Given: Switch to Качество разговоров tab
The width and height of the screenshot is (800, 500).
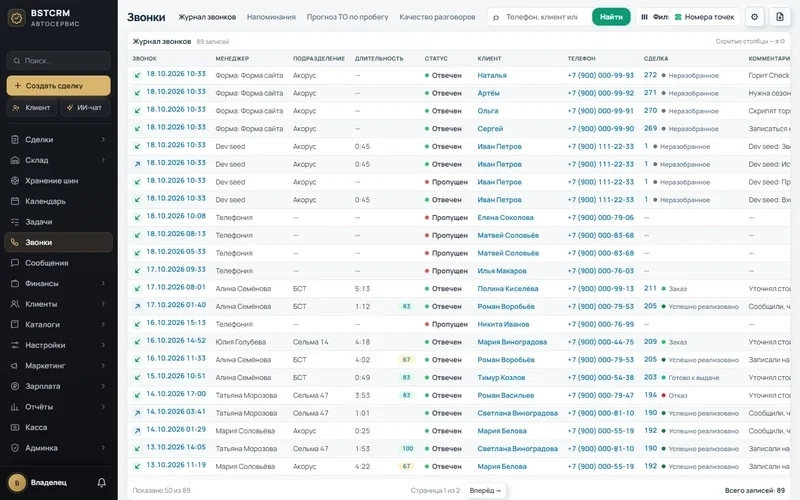Looking at the screenshot, I should [x=437, y=17].
